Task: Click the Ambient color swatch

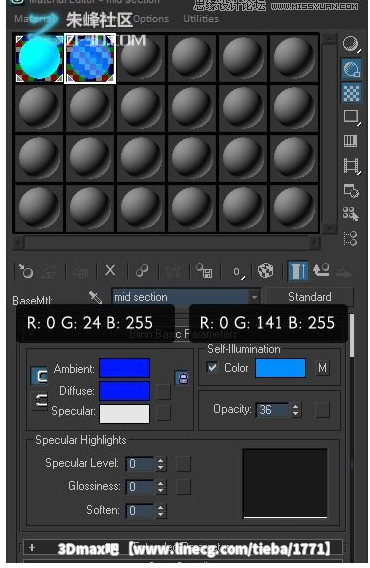Action: pyautogui.click(x=124, y=368)
